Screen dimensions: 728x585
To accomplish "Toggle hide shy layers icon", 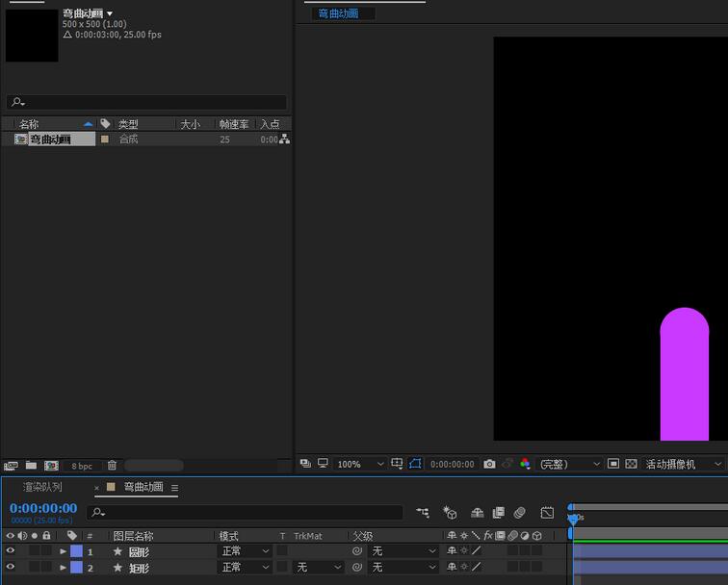I will pyautogui.click(x=478, y=512).
